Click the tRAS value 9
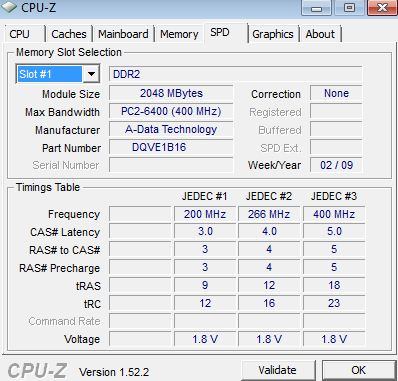Viewport: 398px width, 381px height. 205,285
